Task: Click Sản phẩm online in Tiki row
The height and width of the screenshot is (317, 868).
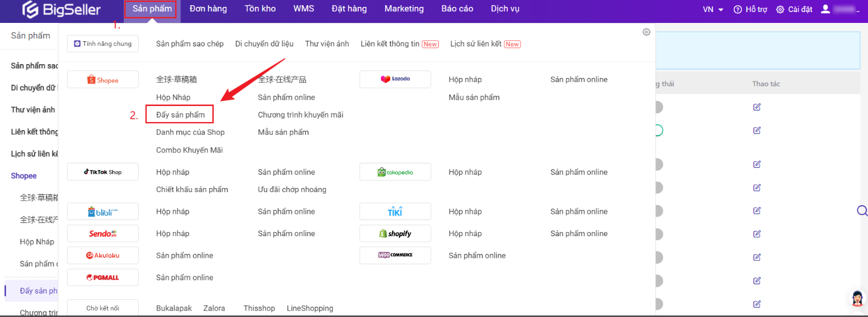Action: 579,212
